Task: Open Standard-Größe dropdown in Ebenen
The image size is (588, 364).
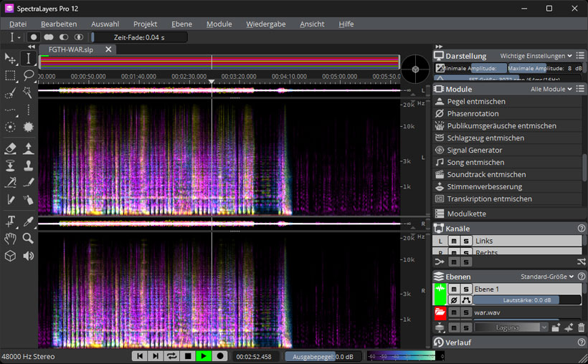Action: 547,277
